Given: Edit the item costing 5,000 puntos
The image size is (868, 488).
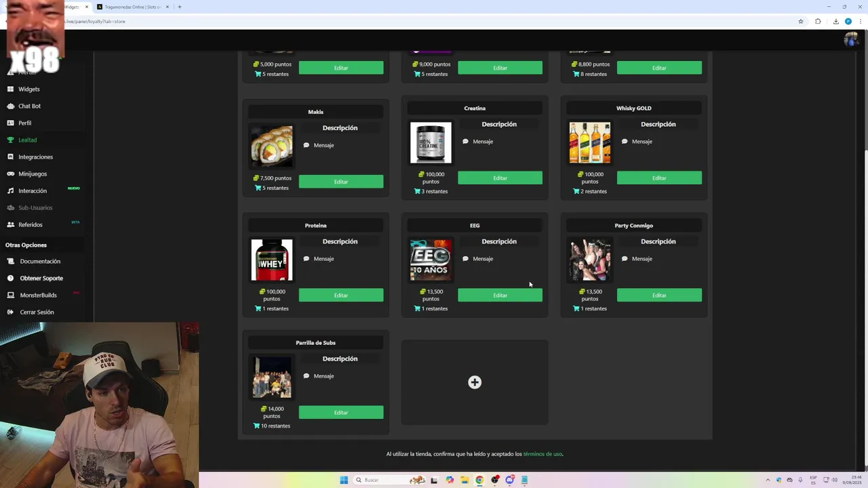Looking at the screenshot, I should click(341, 68).
